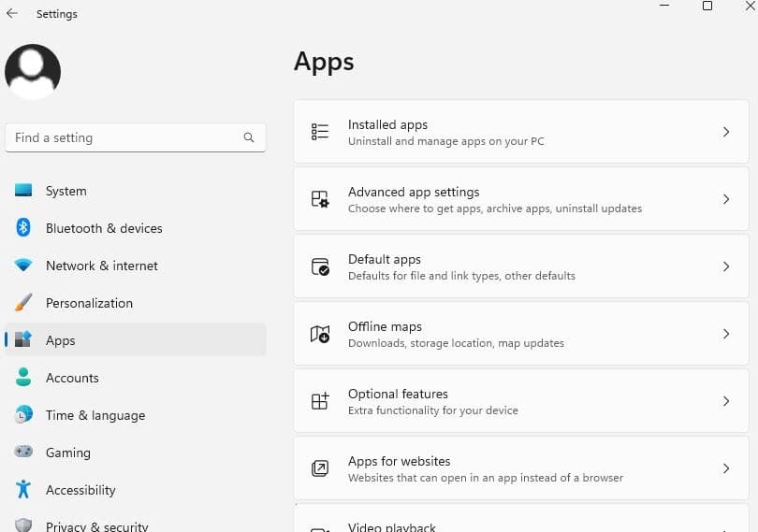This screenshot has height=532, width=758.
Task: Expand Default apps using its chevron
Action: tap(726, 266)
